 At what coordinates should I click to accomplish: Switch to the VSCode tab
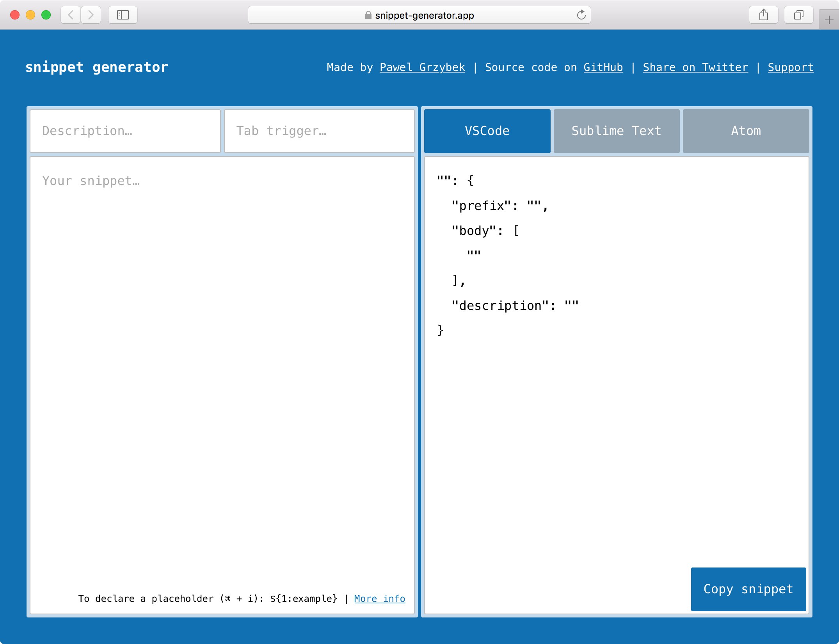pyautogui.click(x=487, y=131)
